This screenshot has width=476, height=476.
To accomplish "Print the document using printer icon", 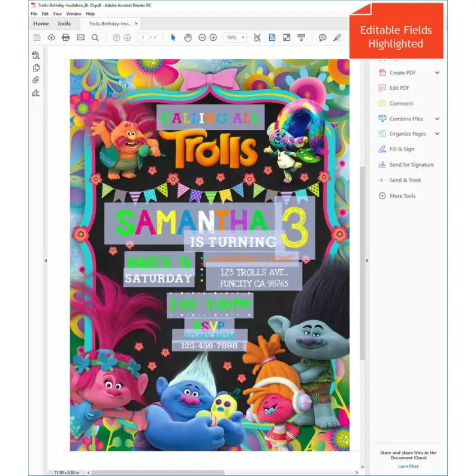I will (65, 37).
